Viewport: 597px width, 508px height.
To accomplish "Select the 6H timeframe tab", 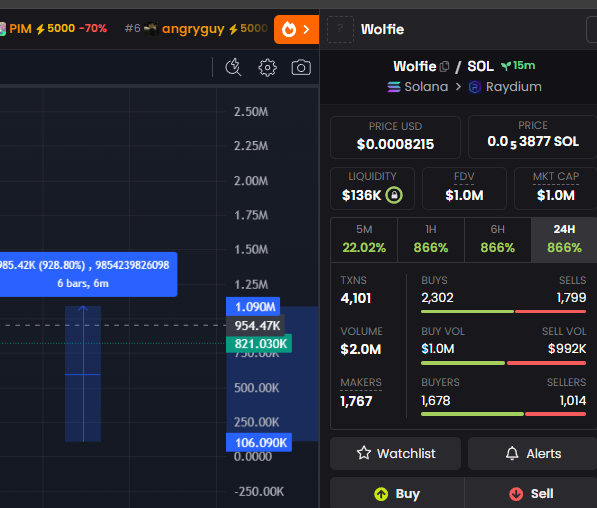I will coord(497,240).
